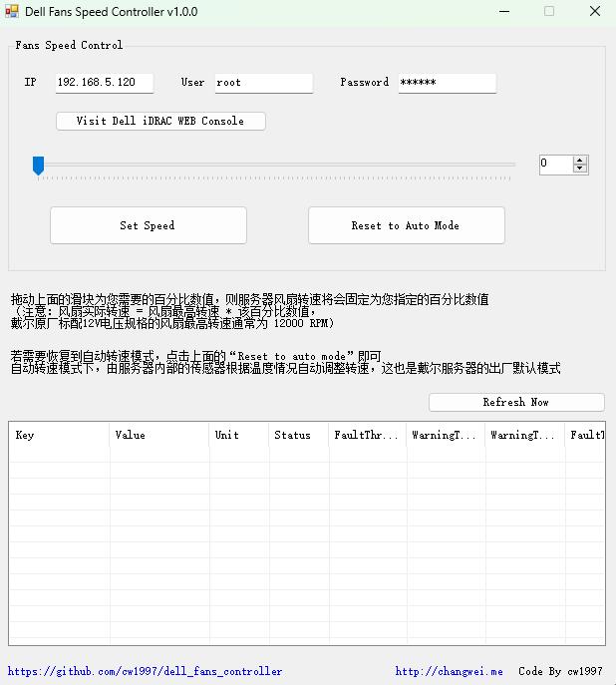Image resolution: width=616 pixels, height=685 pixels.
Task: Click the Code By cw1997 text
Action: point(560,671)
